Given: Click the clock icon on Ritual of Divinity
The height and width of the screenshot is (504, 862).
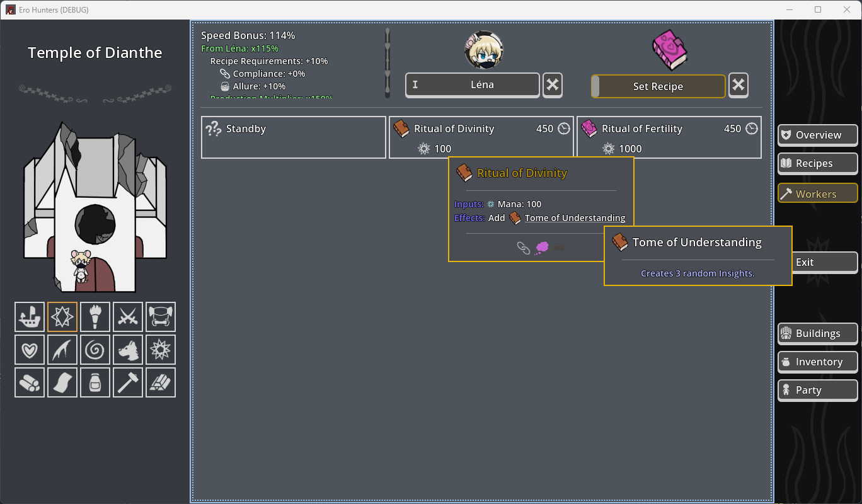Looking at the screenshot, I should (564, 129).
